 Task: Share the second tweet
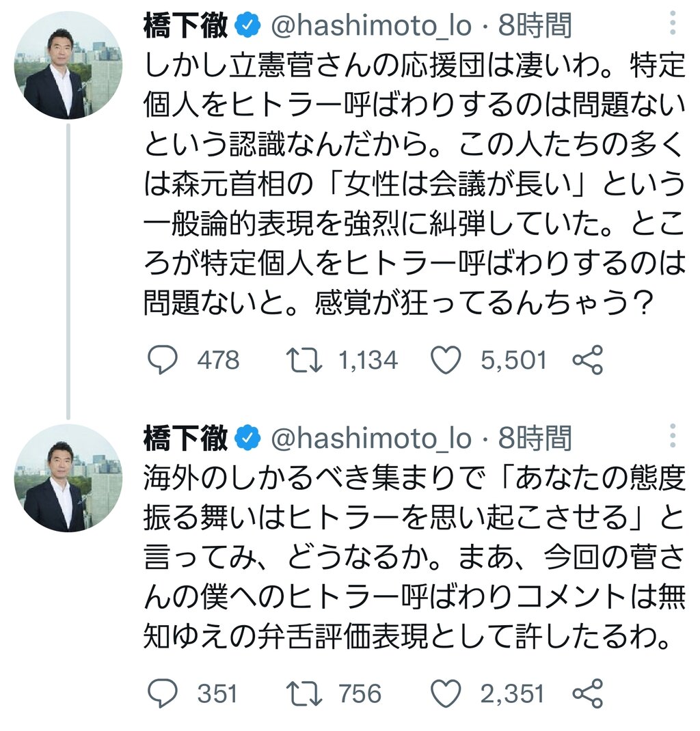(x=588, y=693)
